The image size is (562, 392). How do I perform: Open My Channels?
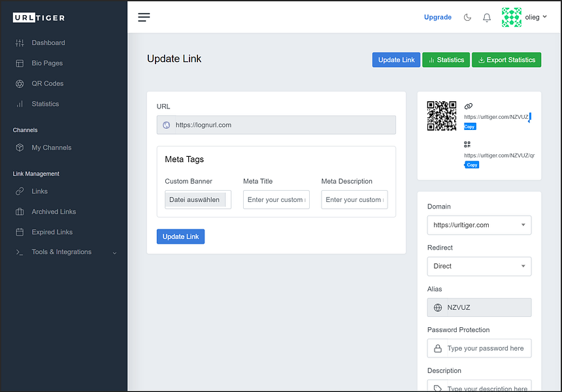pos(51,148)
